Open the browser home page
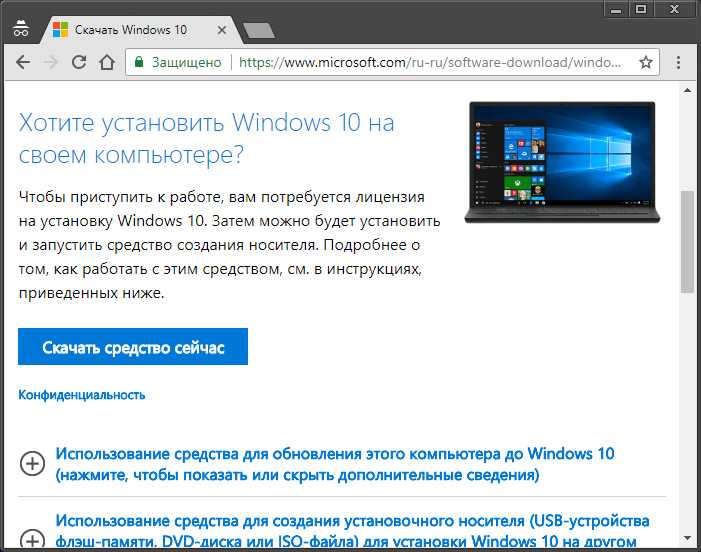Screen dimensions: 701x552 click(x=107, y=62)
